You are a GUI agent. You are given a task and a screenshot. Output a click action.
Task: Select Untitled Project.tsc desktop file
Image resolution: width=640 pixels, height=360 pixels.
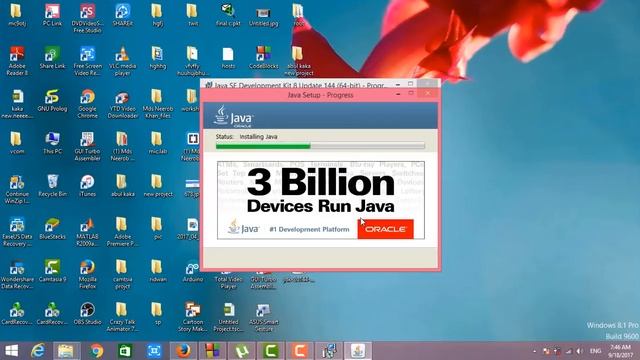coord(228,317)
